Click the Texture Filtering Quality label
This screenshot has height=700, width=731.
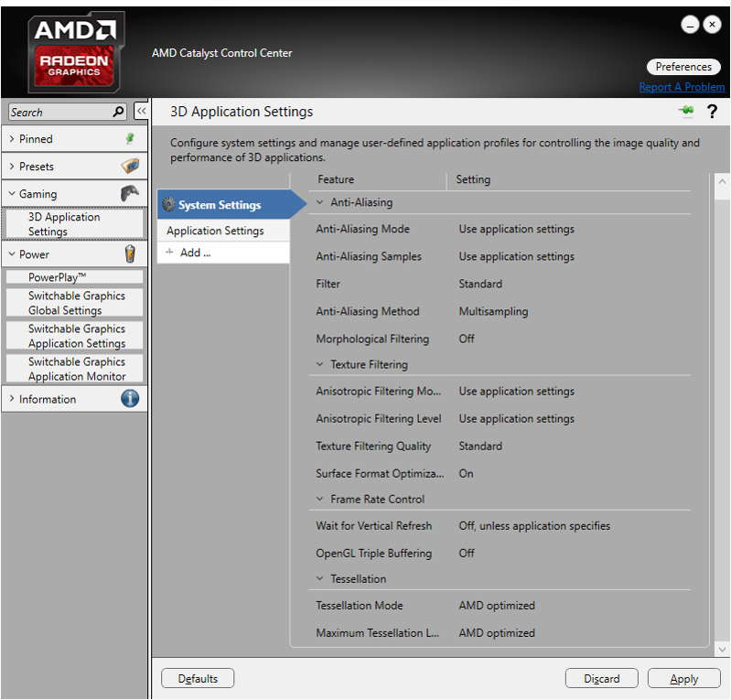373,446
